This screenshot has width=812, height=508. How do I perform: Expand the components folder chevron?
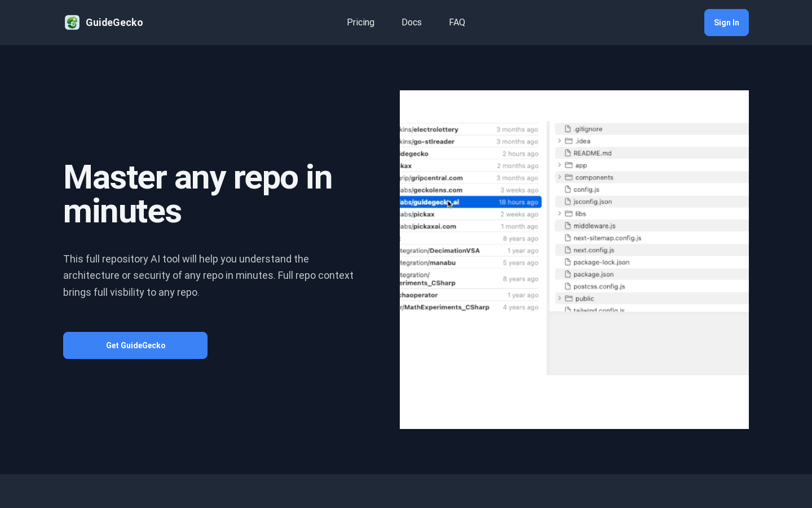[559, 177]
